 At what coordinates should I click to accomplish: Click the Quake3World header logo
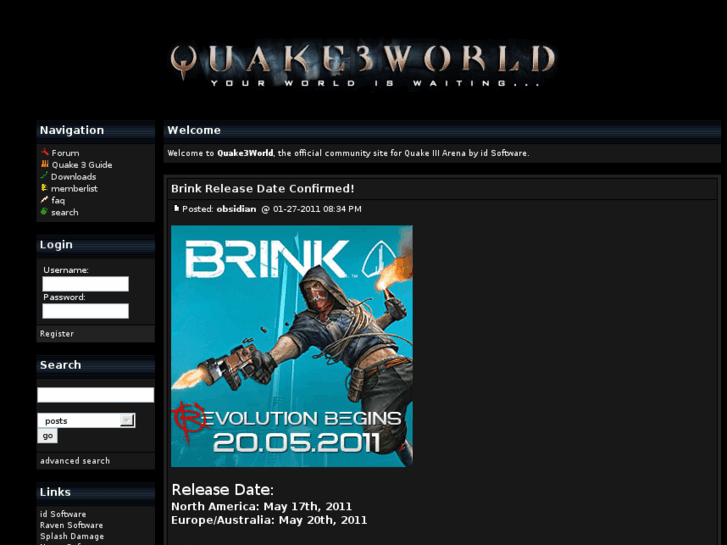[363, 63]
